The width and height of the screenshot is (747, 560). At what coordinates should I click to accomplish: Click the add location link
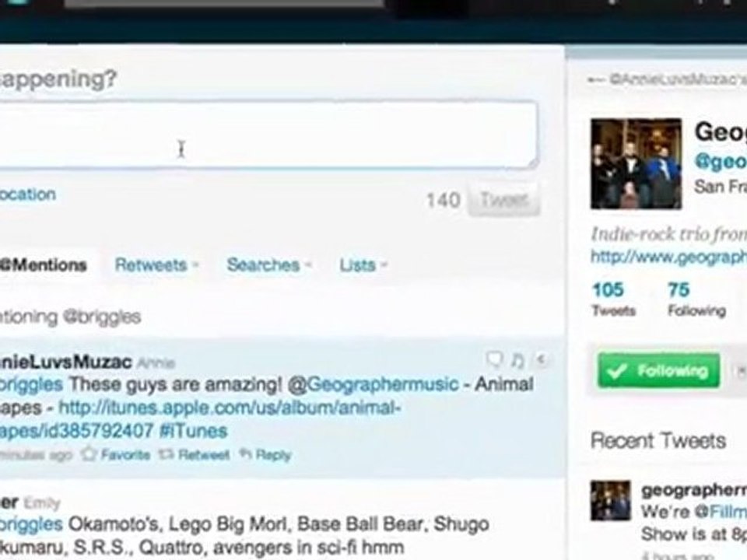point(28,194)
